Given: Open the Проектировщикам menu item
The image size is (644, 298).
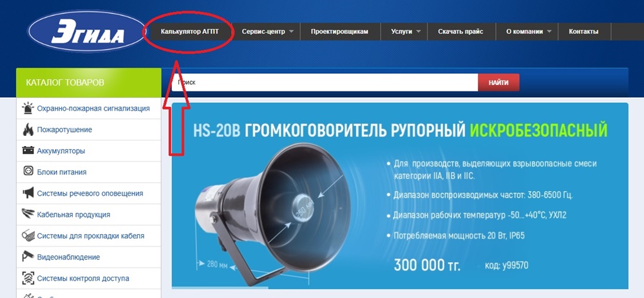Looking at the screenshot, I should (339, 32).
